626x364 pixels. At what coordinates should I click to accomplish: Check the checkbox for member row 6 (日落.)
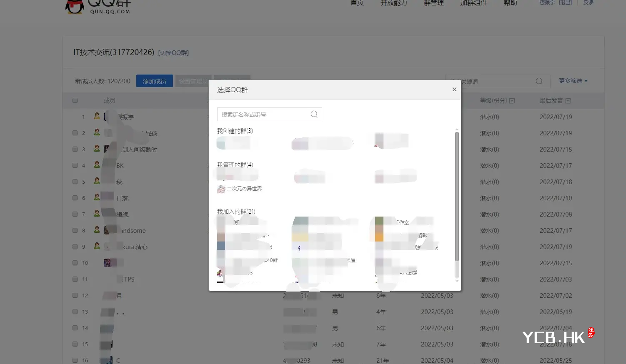pos(75,198)
